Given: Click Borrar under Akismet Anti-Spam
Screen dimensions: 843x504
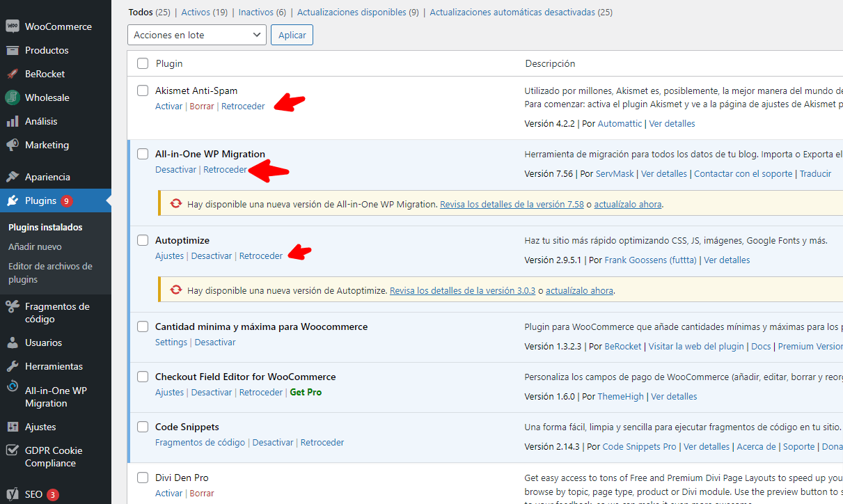Looking at the screenshot, I should point(202,107).
